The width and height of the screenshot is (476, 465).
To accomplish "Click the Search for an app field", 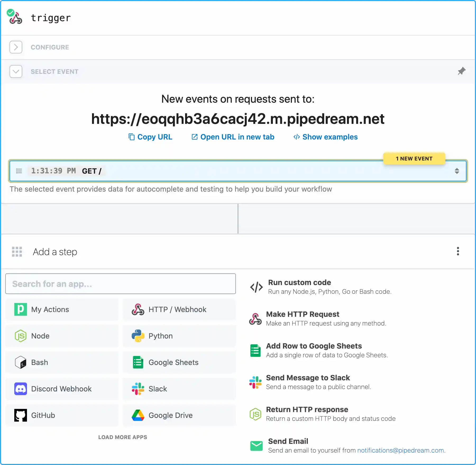I will [120, 284].
